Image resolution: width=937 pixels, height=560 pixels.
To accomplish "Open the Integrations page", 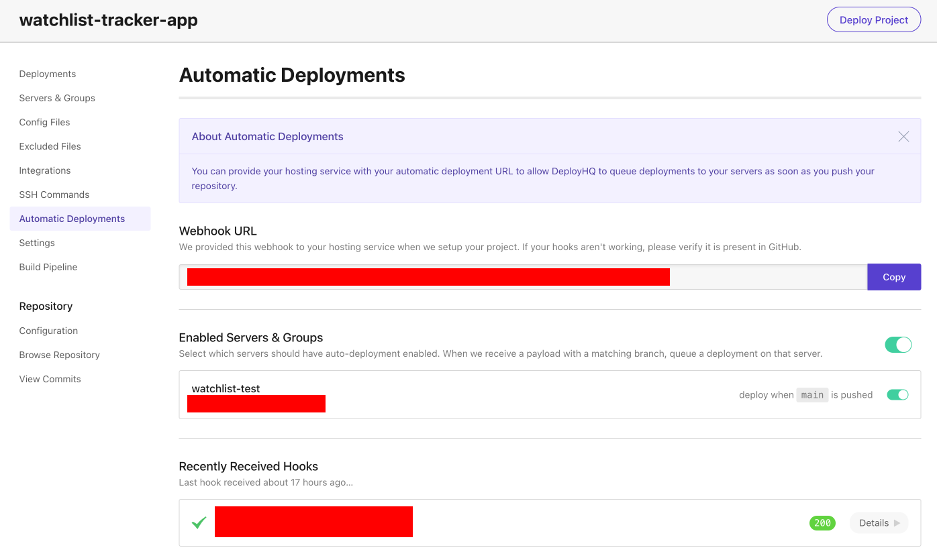I will pyautogui.click(x=45, y=170).
